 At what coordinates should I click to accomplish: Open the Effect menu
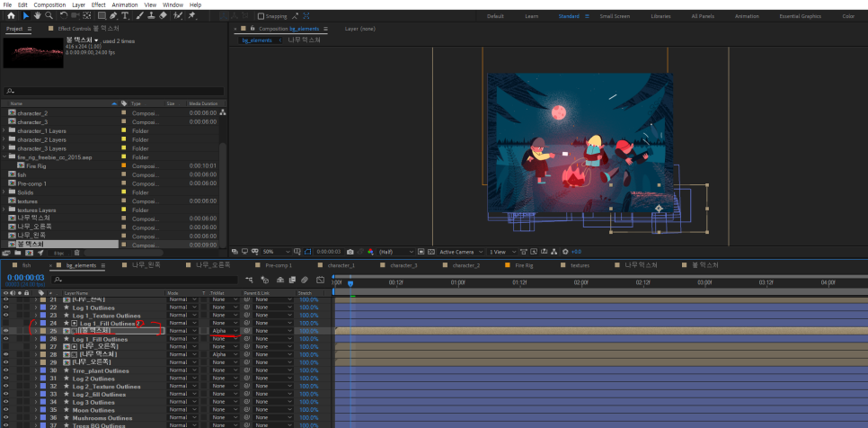point(98,5)
